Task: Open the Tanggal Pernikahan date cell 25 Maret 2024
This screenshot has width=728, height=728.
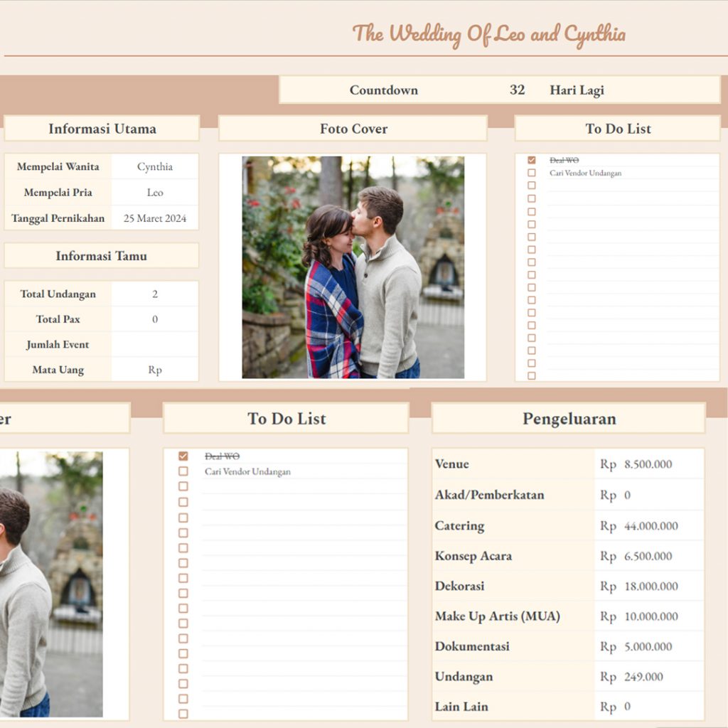Action: (x=155, y=218)
